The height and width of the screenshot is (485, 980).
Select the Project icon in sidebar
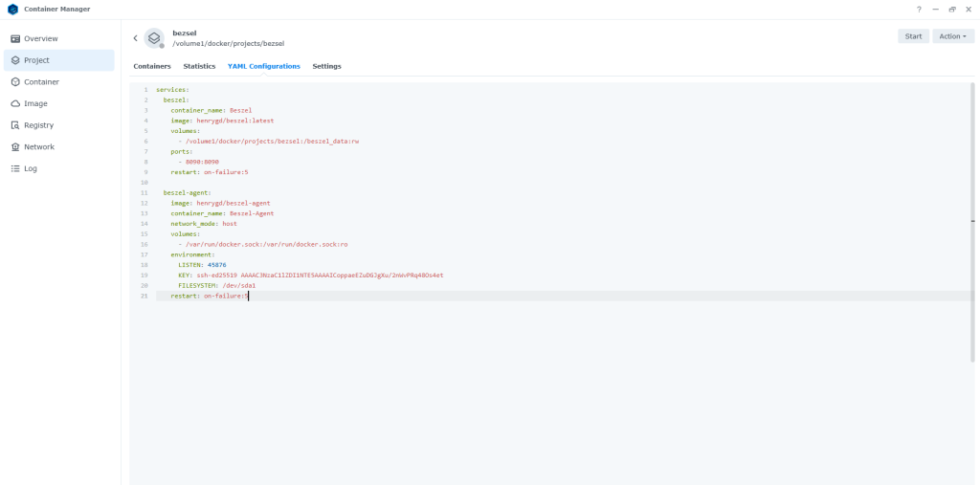click(x=15, y=60)
